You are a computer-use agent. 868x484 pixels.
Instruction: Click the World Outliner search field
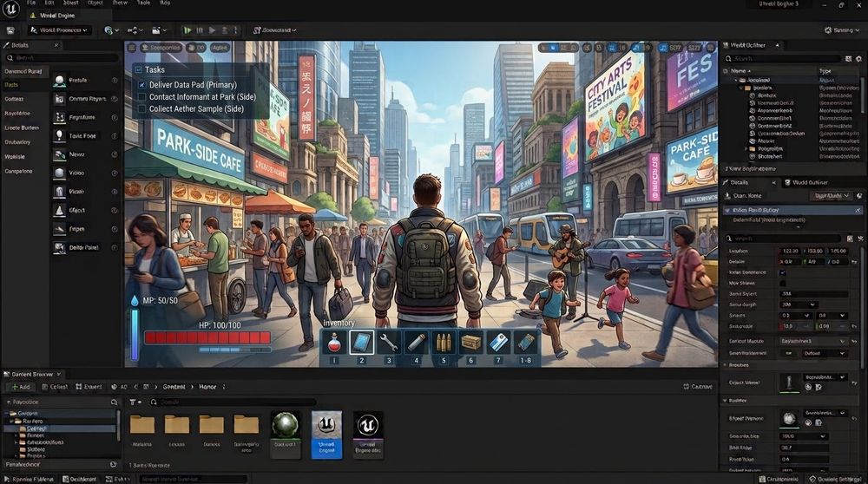point(783,58)
